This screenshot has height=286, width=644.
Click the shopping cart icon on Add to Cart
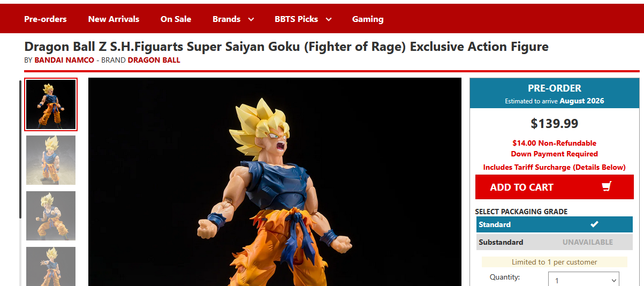point(607,187)
